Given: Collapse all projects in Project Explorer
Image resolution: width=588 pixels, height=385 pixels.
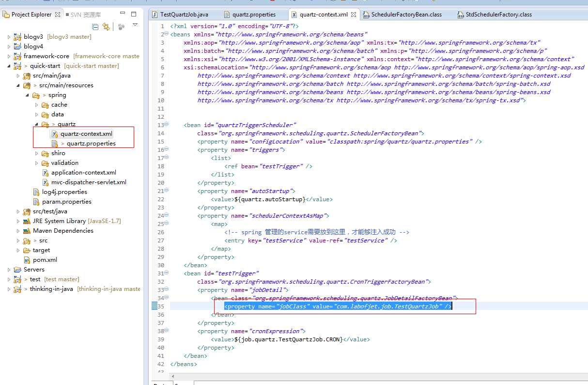Looking at the screenshot, I should click(x=95, y=26).
